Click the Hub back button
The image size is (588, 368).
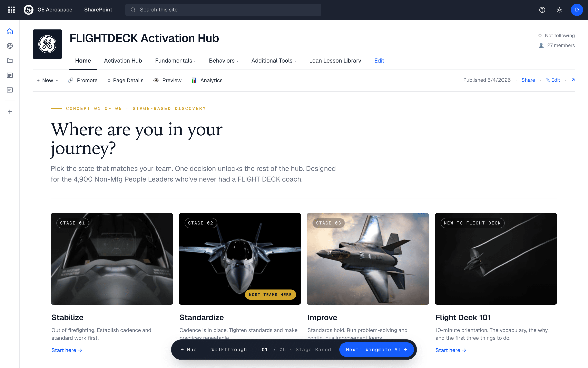(189, 350)
